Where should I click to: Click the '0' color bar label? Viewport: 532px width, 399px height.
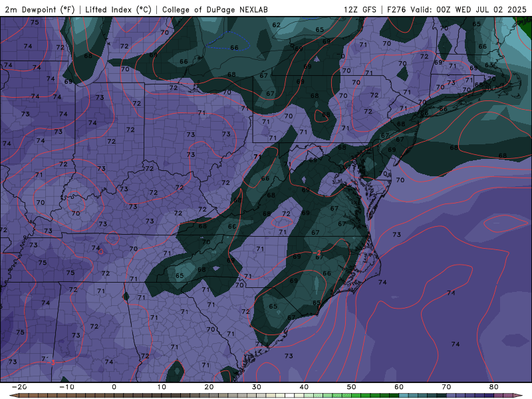114,387
